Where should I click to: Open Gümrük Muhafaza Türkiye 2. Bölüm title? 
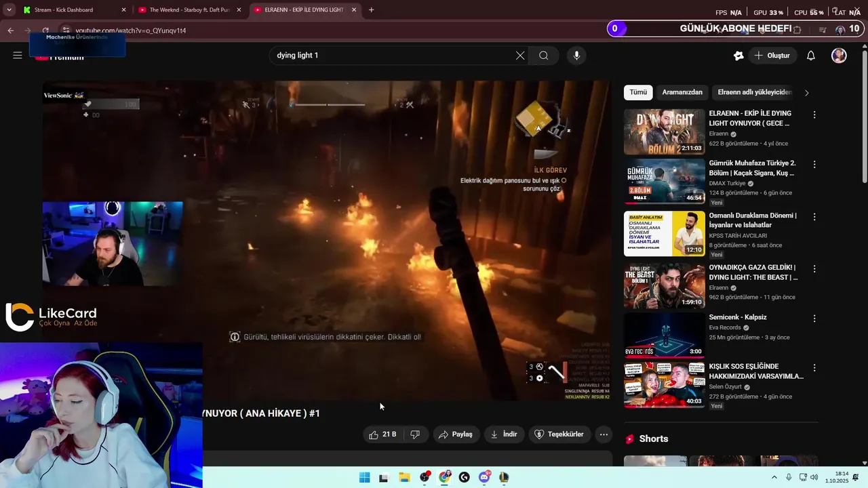point(752,168)
